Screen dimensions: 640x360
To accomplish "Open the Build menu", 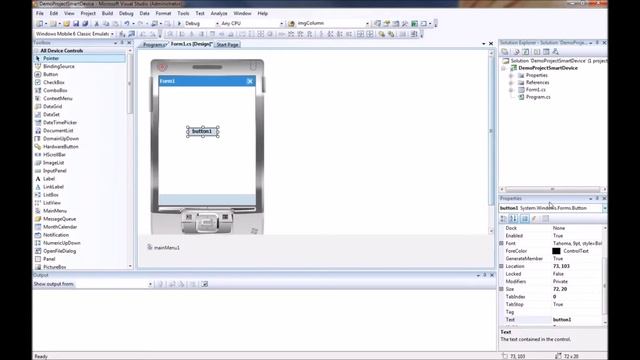I will click(x=107, y=13).
